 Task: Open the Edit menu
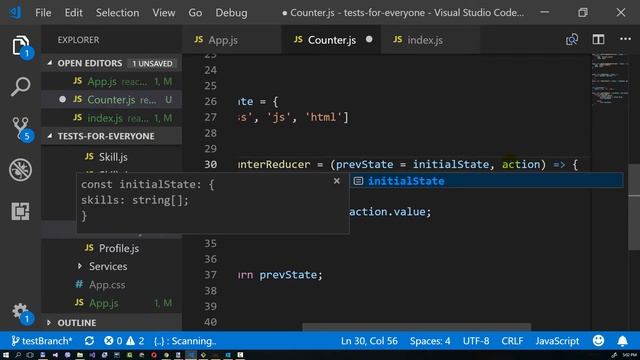[73, 13]
